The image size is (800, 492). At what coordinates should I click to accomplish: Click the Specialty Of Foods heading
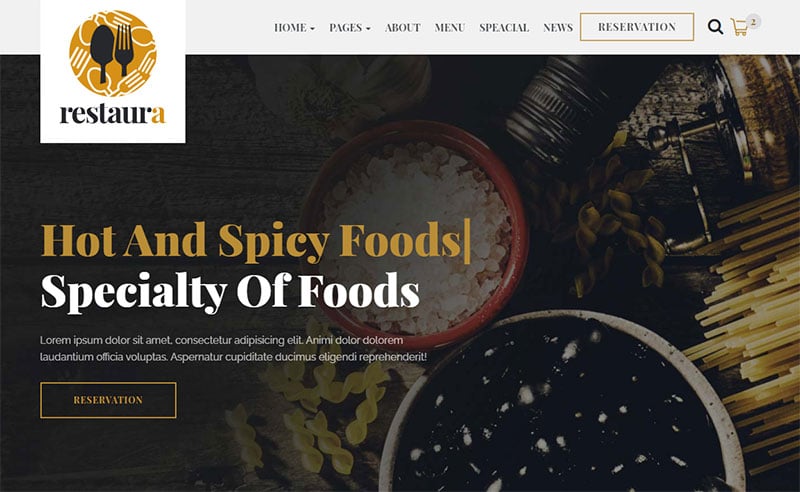230,291
